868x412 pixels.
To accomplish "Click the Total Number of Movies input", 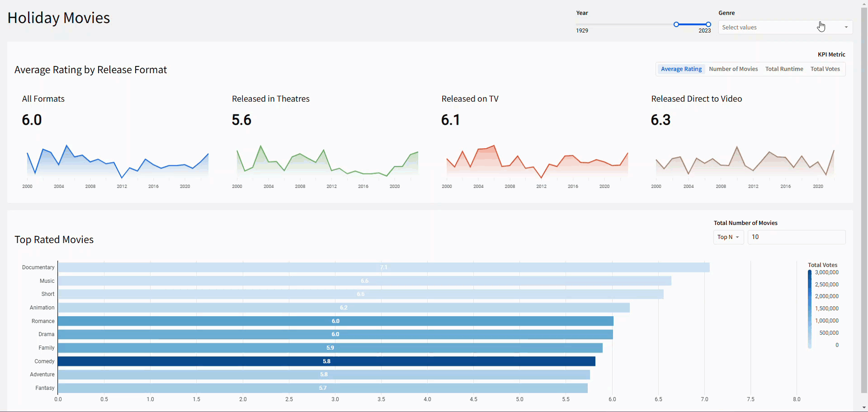I will coord(796,237).
